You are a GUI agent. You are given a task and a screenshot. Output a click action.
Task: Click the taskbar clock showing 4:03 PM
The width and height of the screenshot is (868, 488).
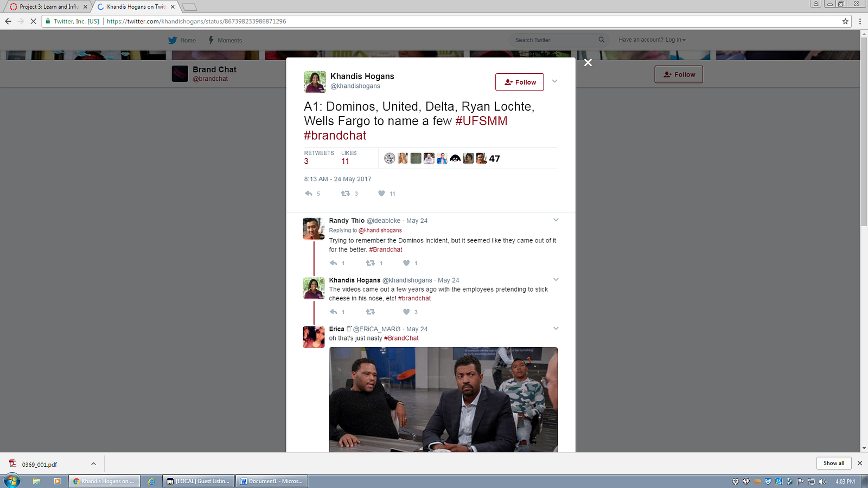click(x=845, y=481)
